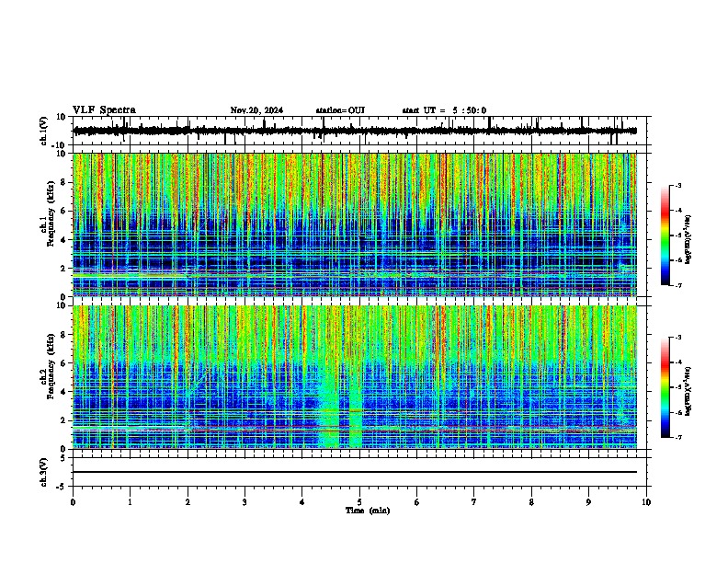Click the 'start UT = 5:50:0' label
This screenshot has width=728, height=563.
coord(444,110)
